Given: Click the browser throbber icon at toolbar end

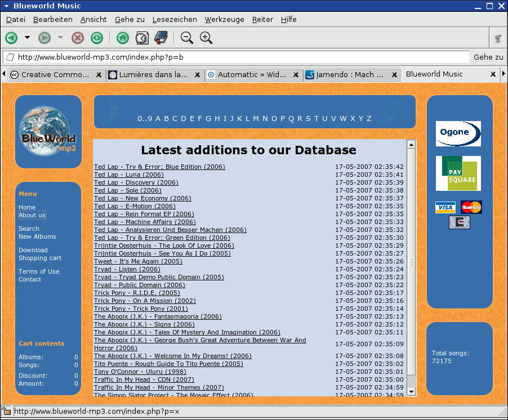Looking at the screenshot, I should (x=498, y=38).
